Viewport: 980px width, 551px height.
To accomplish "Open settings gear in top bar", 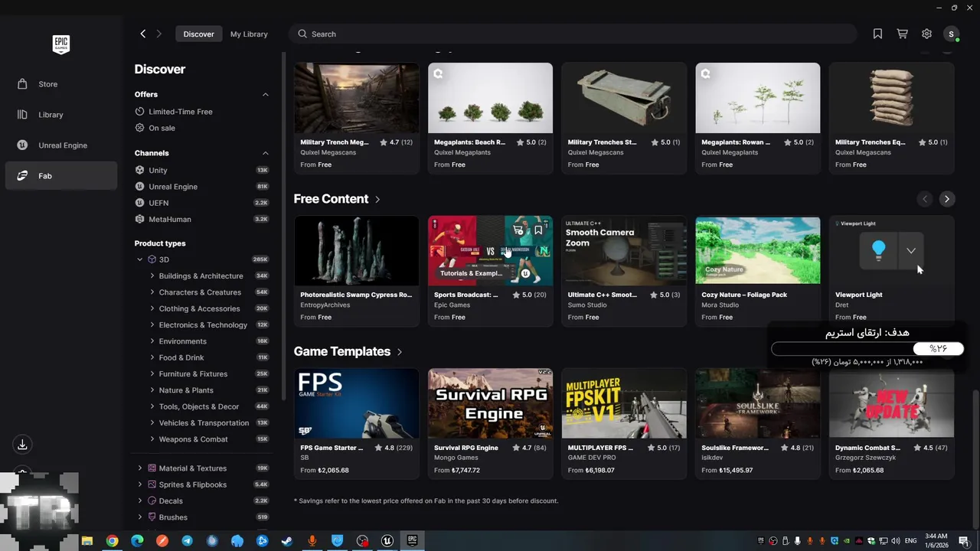I will 926,34.
